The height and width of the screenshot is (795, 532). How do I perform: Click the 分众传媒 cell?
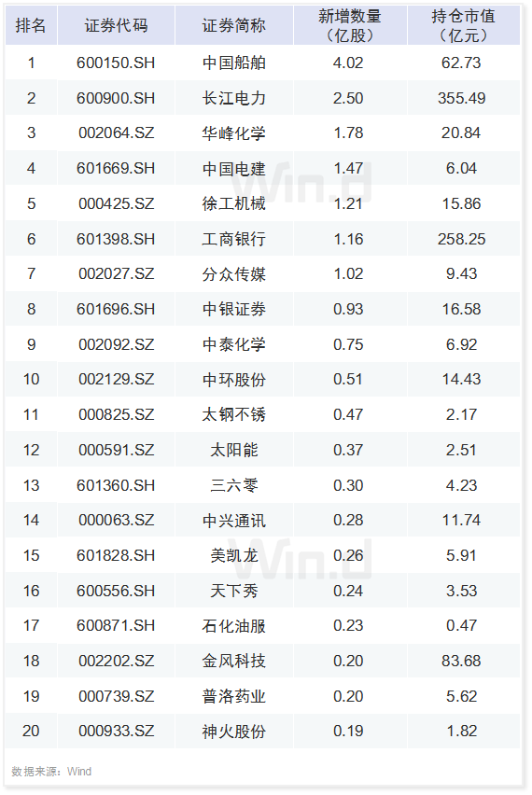(x=233, y=273)
